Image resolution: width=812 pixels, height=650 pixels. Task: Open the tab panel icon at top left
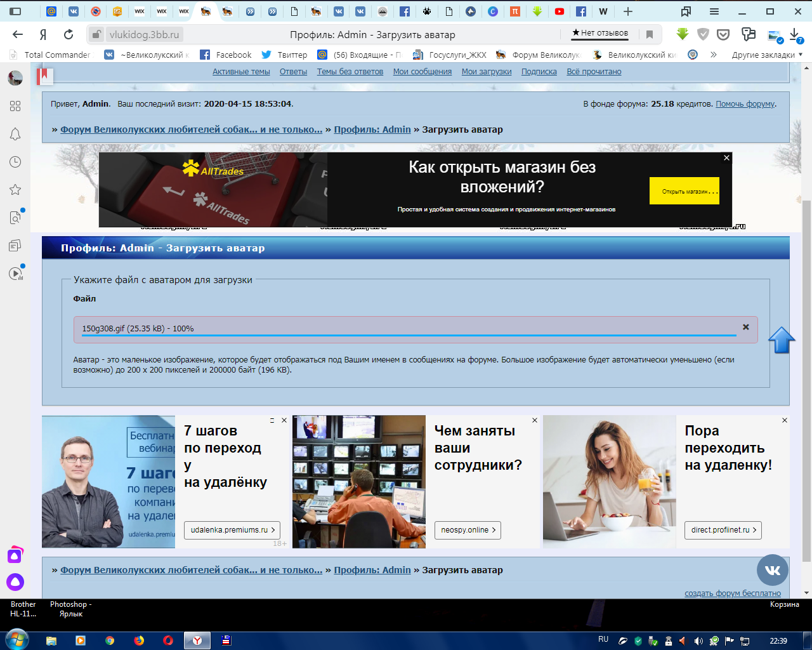point(16,11)
